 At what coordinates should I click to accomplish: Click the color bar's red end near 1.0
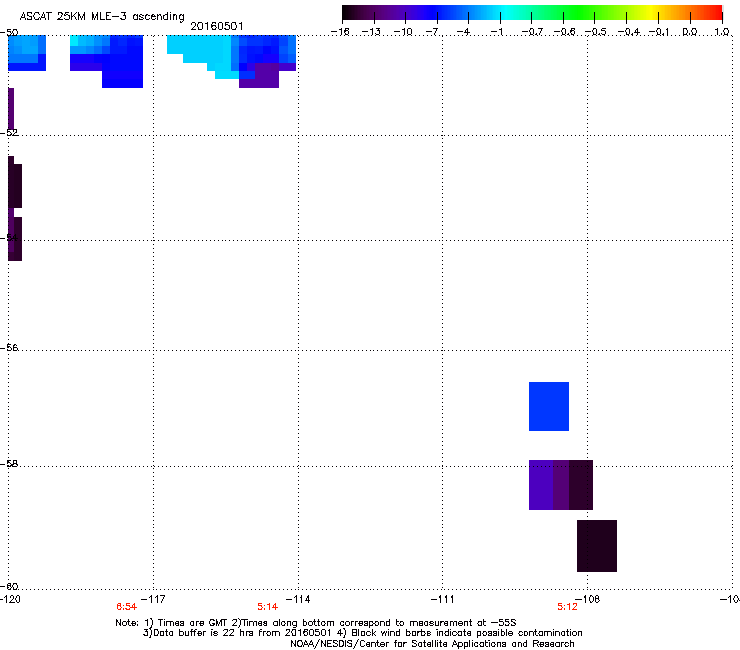pyautogui.click(x=715, y=13)
